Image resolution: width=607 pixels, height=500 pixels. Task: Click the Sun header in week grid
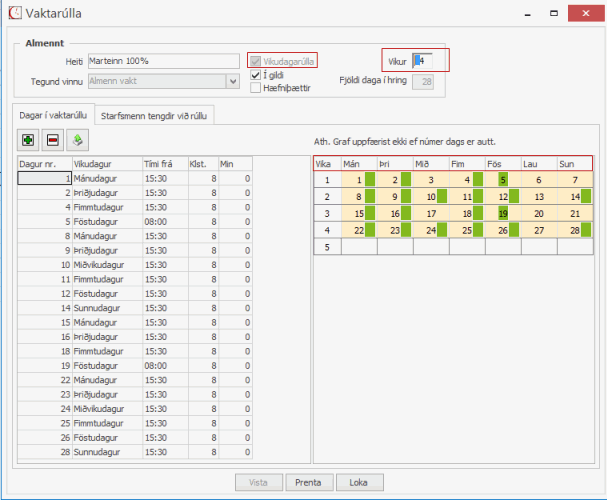[575, 164]
